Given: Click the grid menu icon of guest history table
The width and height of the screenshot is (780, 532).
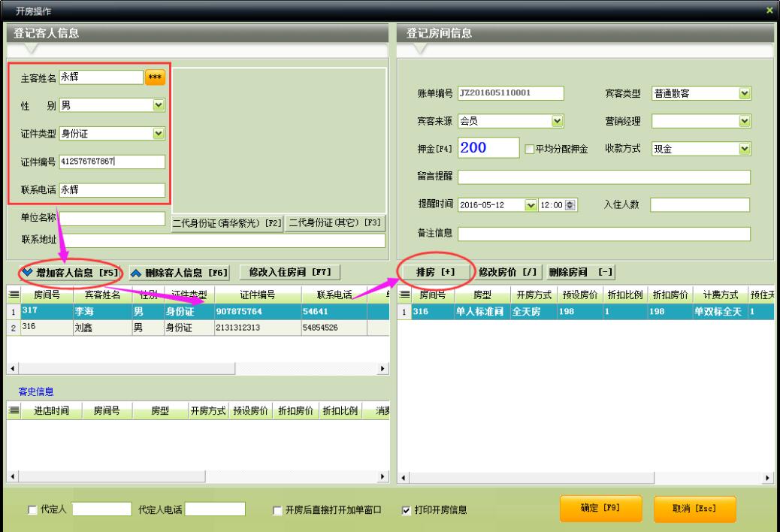Looking at the screenshot, I should pos(14,410).
